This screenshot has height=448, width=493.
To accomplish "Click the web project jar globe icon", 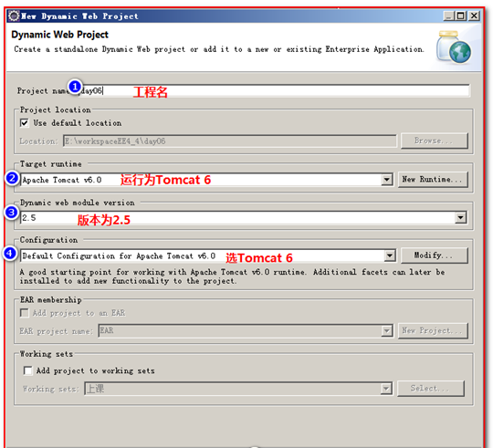I will [454, 47].
